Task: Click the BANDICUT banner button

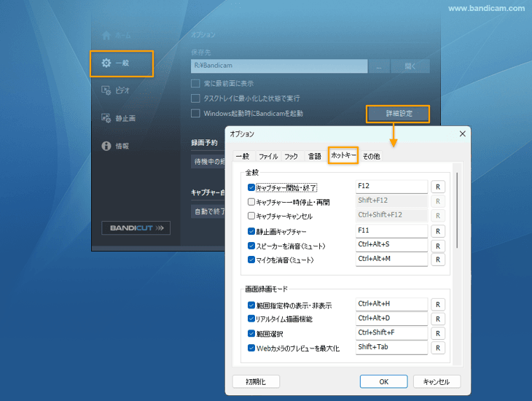Action: point(136,227)
